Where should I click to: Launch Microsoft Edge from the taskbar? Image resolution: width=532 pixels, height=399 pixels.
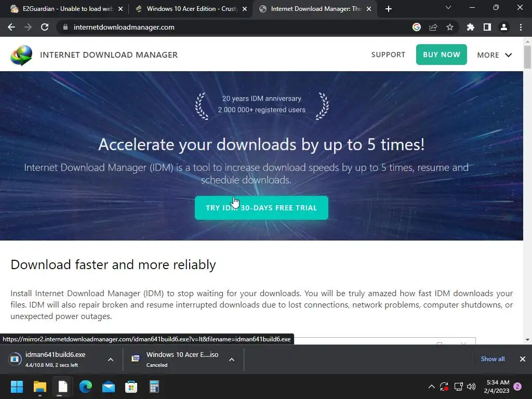click(x=86, y=387)
